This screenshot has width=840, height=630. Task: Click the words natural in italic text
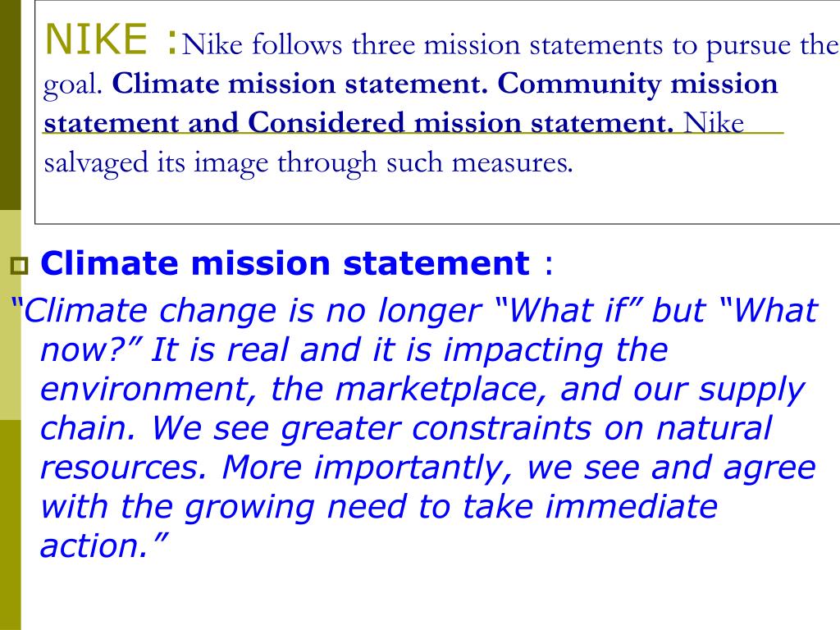coord(714,428)
